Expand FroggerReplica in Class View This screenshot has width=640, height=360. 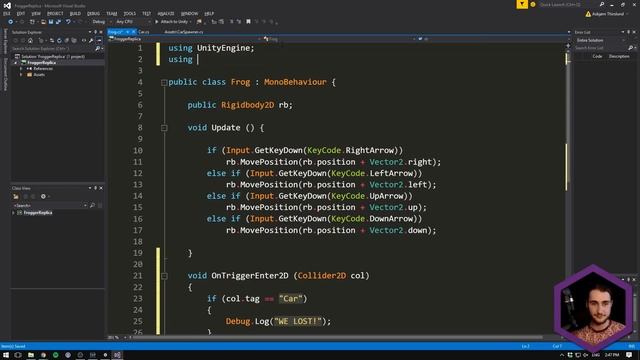(13, 213)
